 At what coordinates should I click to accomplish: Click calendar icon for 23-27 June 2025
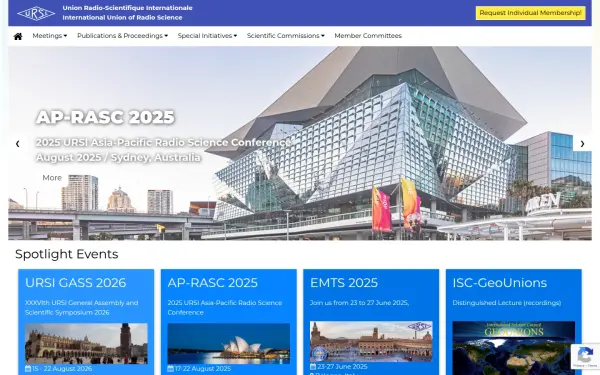(313, 366)
